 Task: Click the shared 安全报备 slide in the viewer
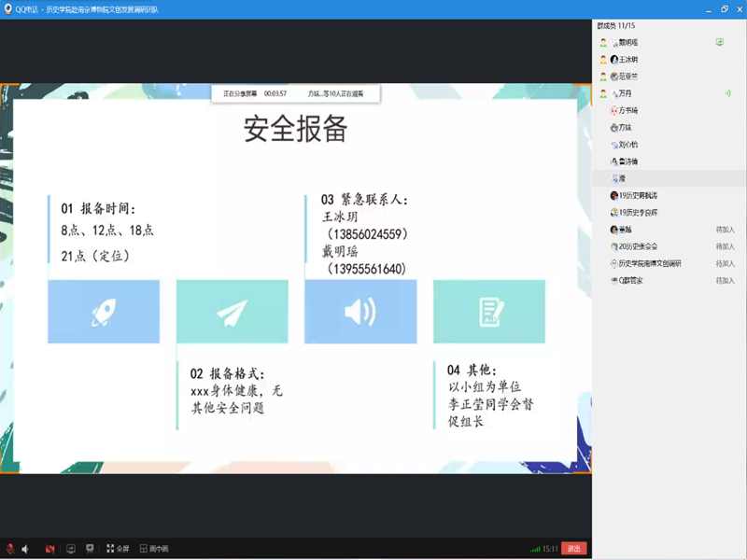pos(295,280)
